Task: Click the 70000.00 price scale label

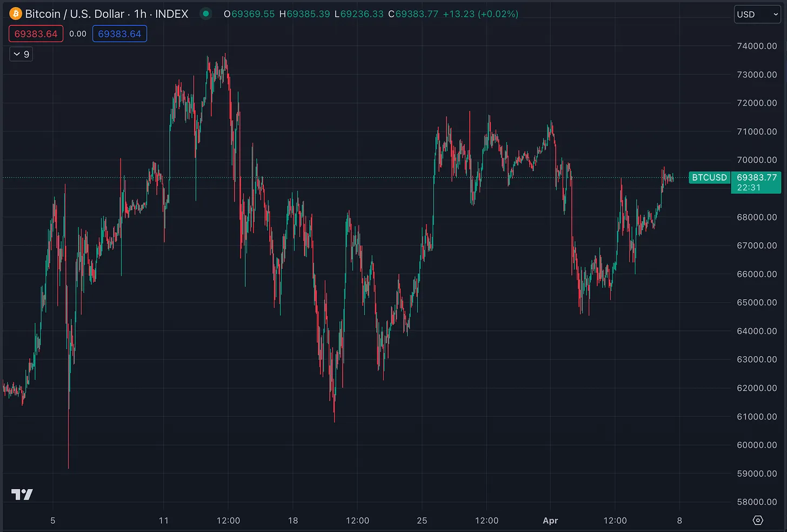Action: (757, 160)
